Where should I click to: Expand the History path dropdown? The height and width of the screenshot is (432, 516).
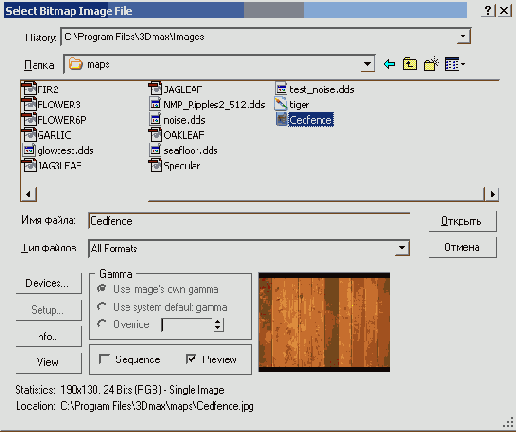(x=463, y=36)
